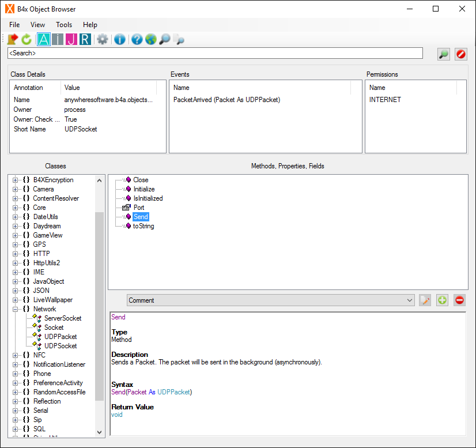Open the File menu
Image resolution: width=476 pixels, height=448 pixels.
coord(14,25)
